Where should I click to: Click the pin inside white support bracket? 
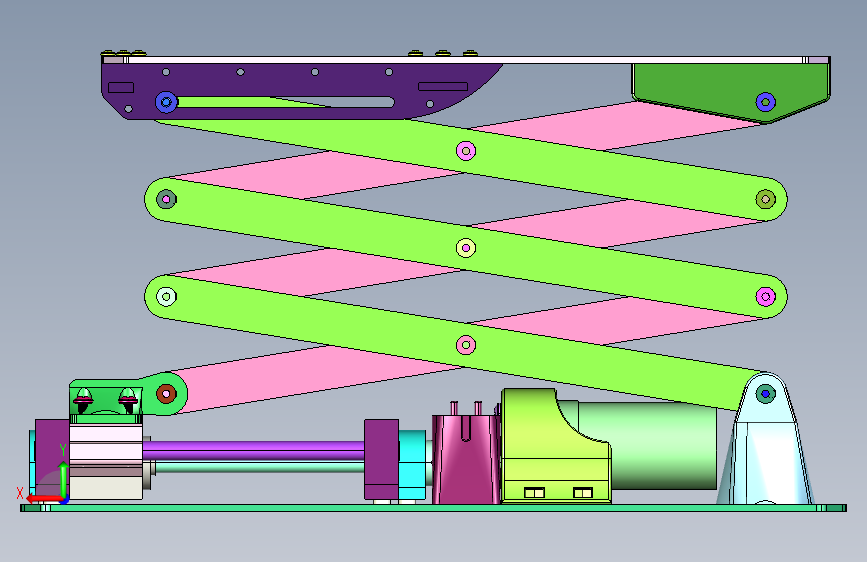765,394
